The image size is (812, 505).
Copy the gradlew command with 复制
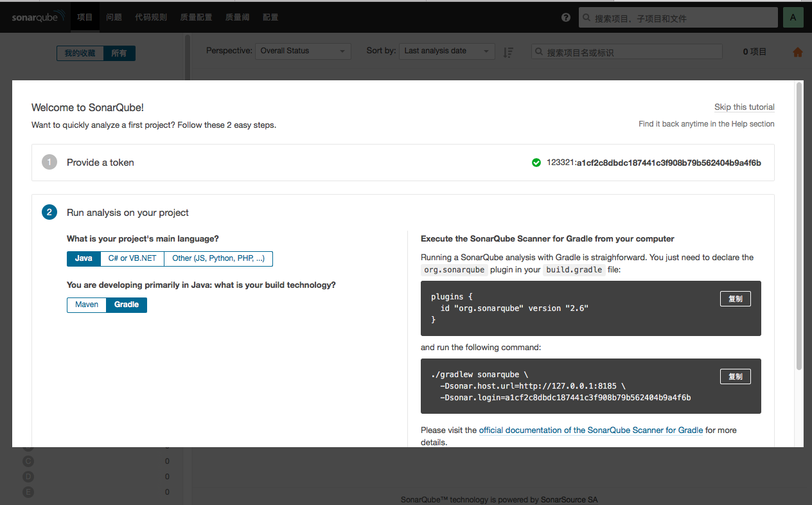(x=736, y=377)
